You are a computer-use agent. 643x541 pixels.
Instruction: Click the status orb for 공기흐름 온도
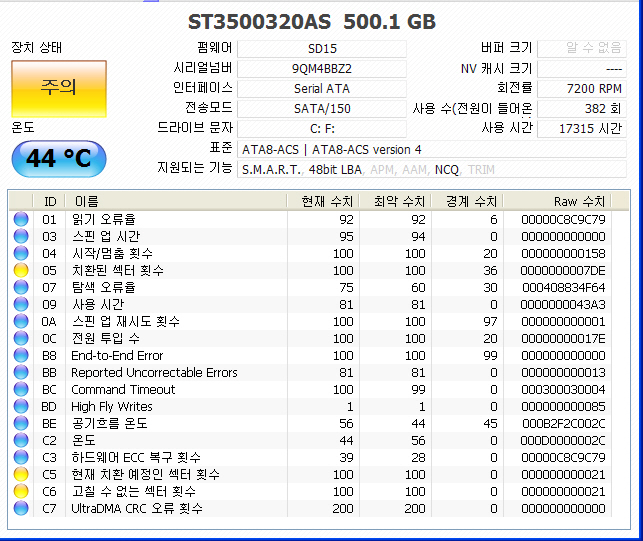(x=21, y=423)
